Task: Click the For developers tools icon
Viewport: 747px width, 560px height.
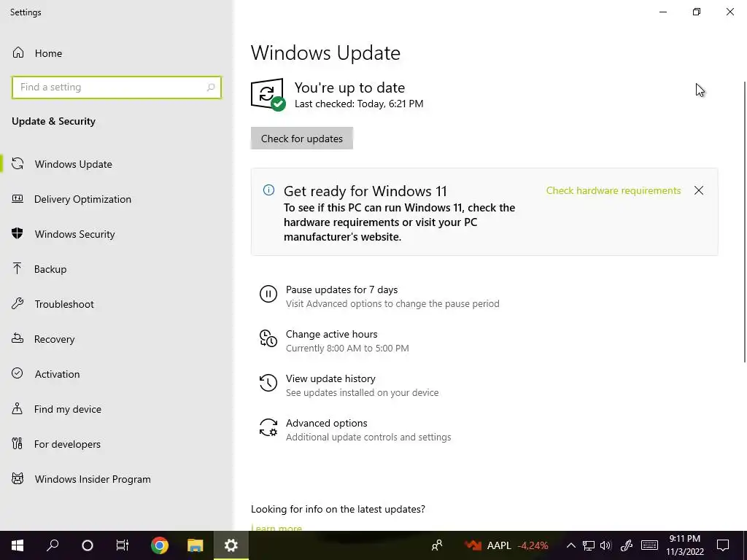Action: coord(18,444)
